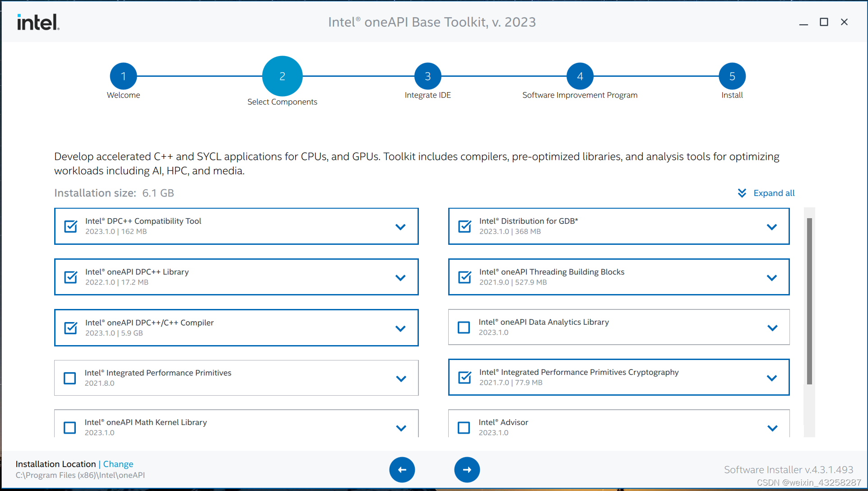Tick the Intel Advisor checkbox

(x=464, y=427)
